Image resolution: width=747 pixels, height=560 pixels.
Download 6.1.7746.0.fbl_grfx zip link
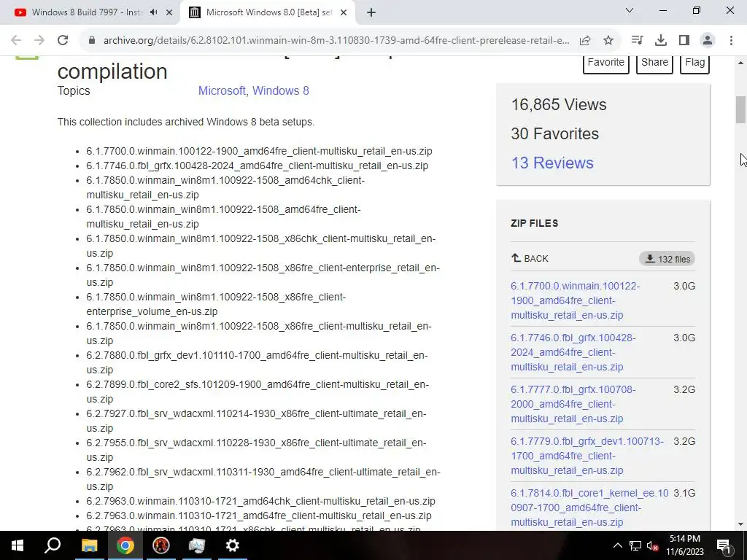tap(573, 352)
